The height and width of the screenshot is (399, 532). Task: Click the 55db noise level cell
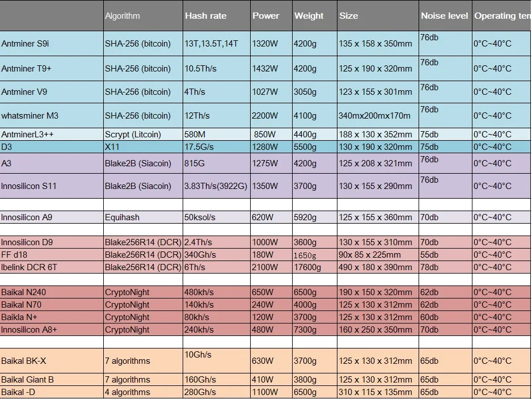[x=445, y=255]
